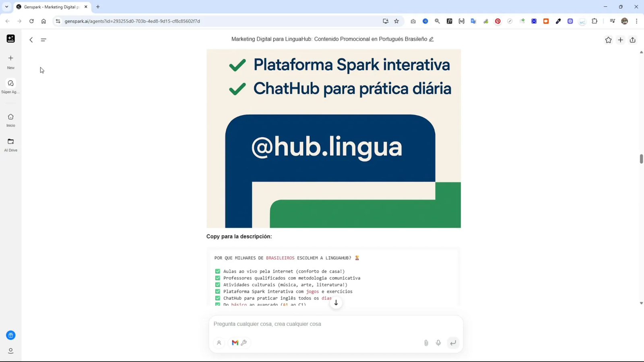Share the conversation with the share icon
The height and width of the screenshot is (362, 644).
coord(632,40)
